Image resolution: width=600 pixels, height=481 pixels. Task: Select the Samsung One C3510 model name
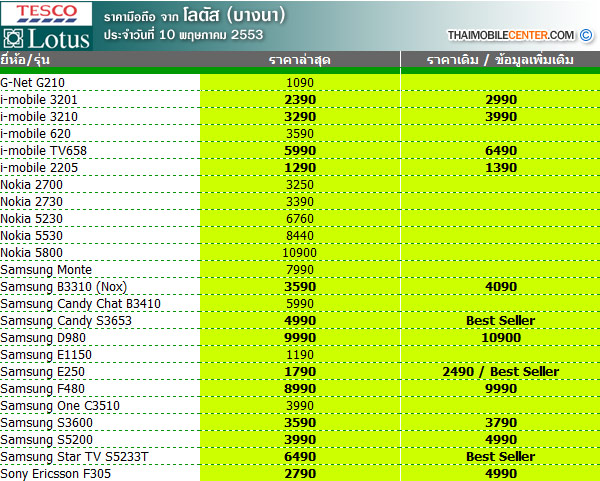[60, 406]
